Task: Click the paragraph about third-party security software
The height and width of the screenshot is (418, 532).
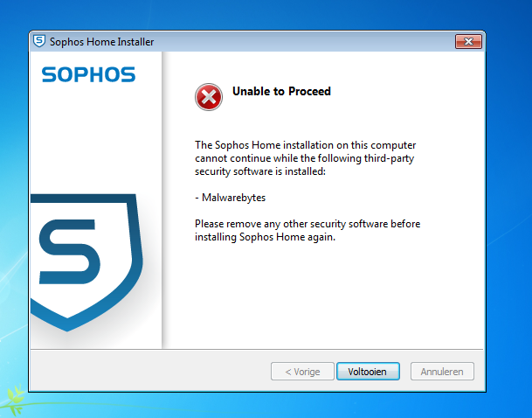Action: tap(305, 158)
